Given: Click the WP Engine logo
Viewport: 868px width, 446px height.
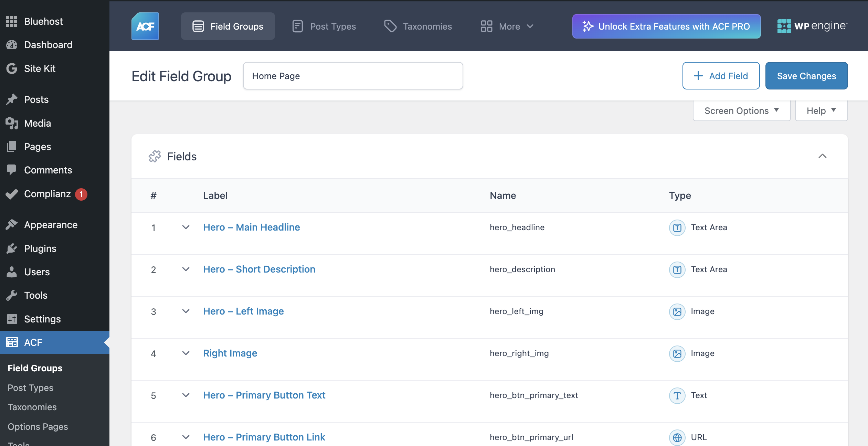Looking at the screenshot, I should 812,26.
